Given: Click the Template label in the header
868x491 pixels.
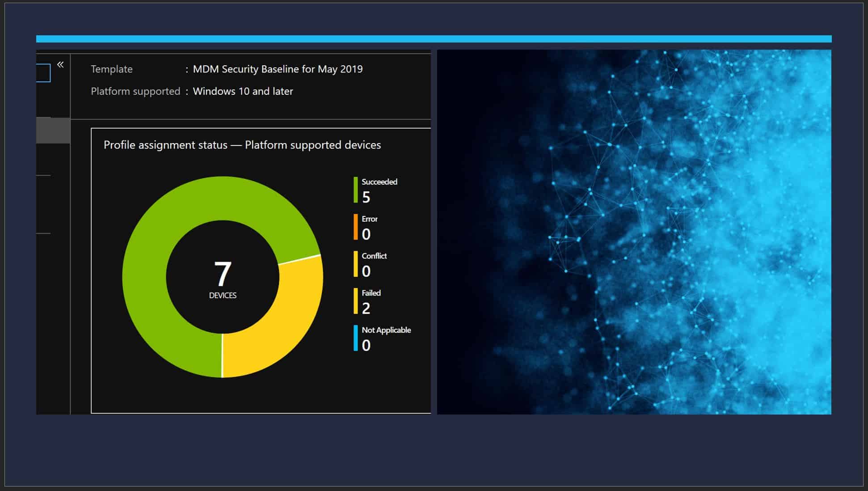Looking at the screenshot, I should 111,69.
